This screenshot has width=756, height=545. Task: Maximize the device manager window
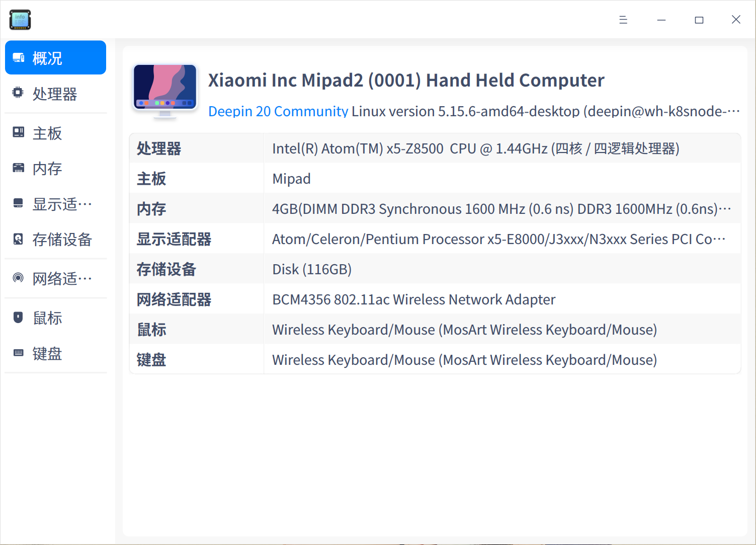click(x=699, y=20)
